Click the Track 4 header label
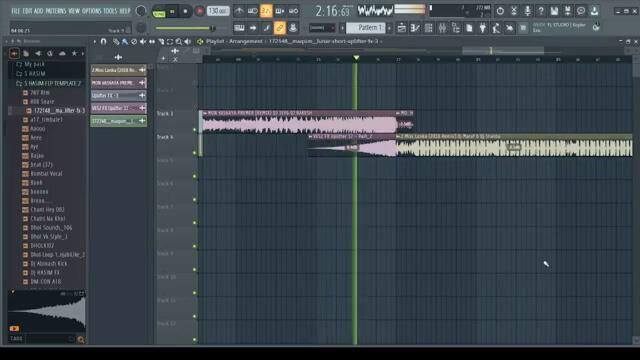 [x=165, y=137]
